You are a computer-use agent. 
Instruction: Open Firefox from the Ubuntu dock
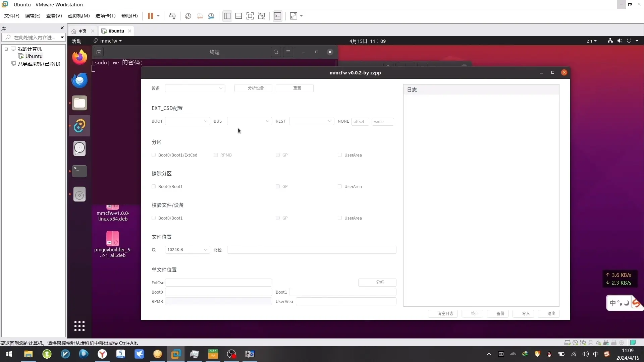(x=79, y=57)
